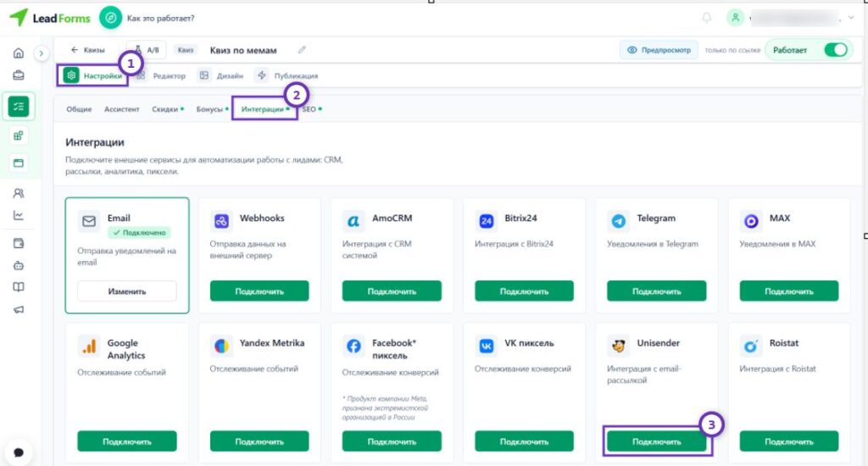Open the analytics chart sidebar icon

(x=19, y=215)
